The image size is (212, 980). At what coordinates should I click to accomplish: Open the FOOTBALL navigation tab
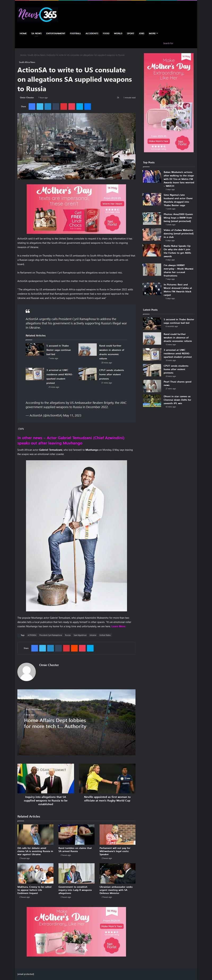tap(75, 34)
